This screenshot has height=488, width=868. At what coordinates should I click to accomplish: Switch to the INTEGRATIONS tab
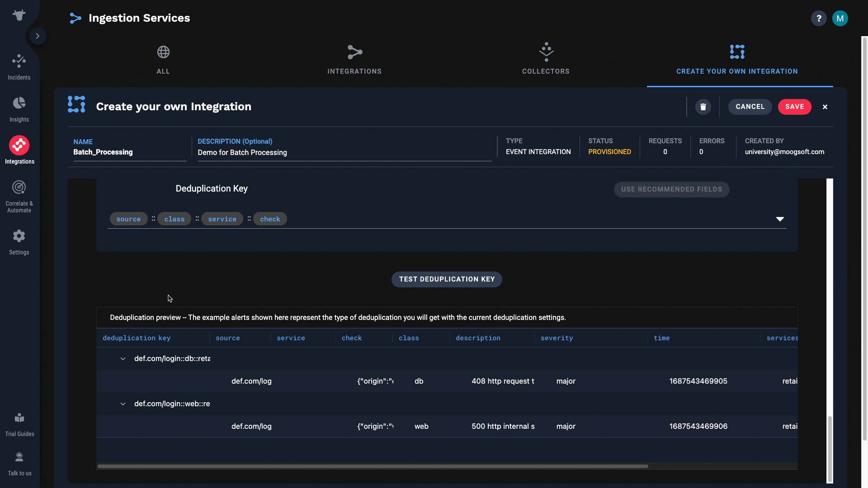click(x=354, y=60)
